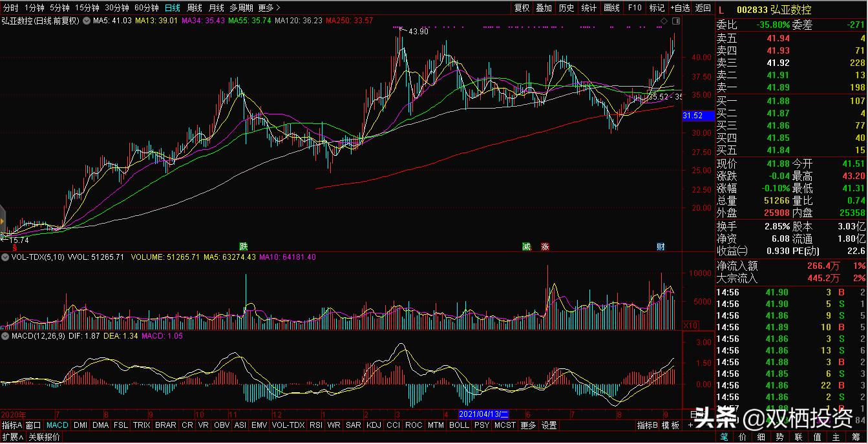This screenshot has width=868, height=444.
Task: Open the bottom 更多 indicators list
Action: click(x=528, y=425)
